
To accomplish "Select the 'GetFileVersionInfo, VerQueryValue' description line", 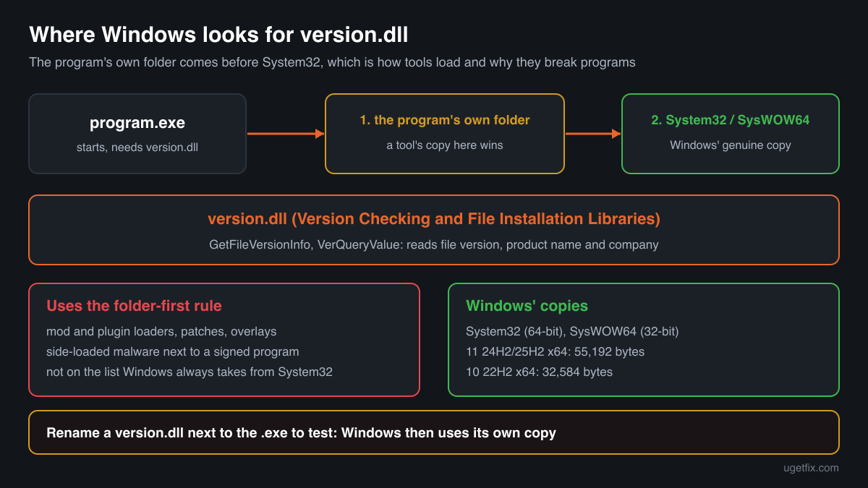I will 434,244.
